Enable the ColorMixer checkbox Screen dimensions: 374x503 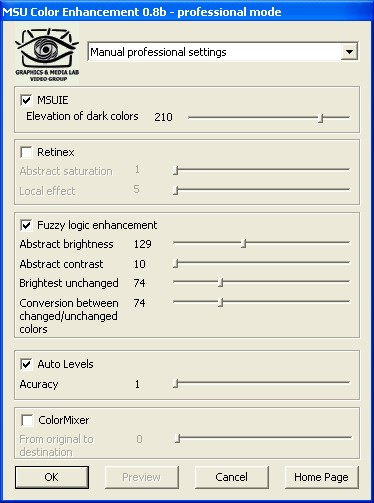(27, 420)
